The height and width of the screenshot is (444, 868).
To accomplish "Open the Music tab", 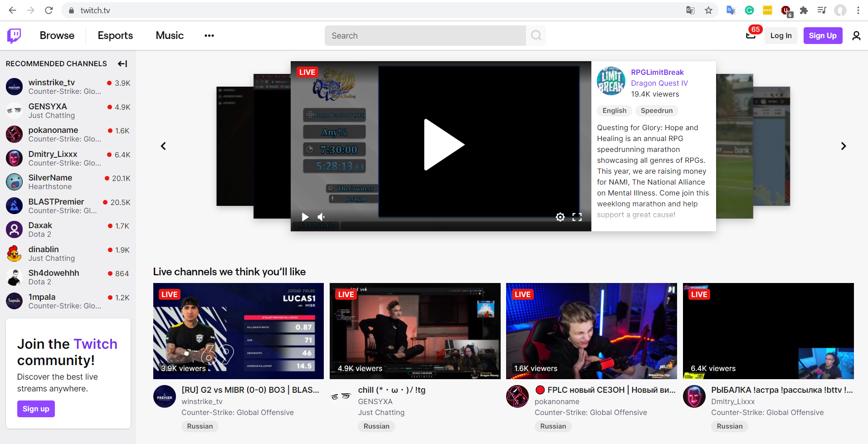I will click(x=170, y=35).
